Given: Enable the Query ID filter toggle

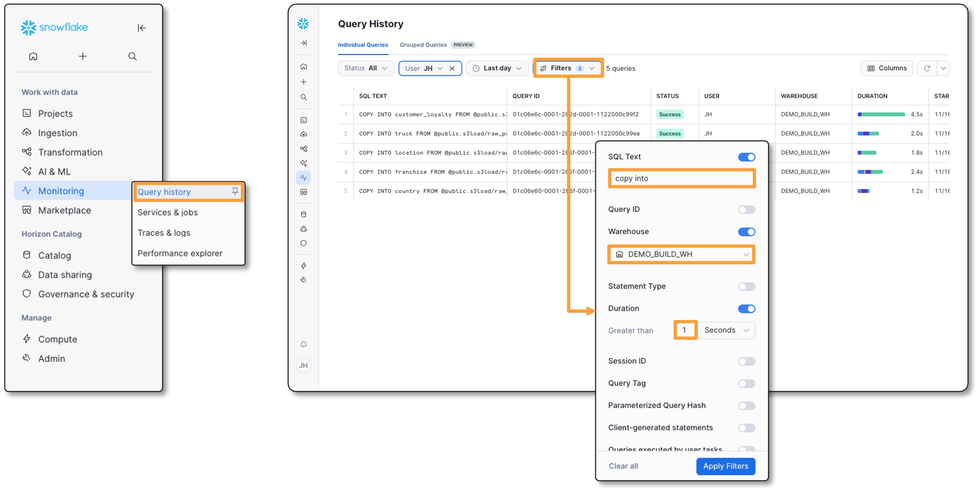Looking at the screenshot, I should [x=746, y=209].
